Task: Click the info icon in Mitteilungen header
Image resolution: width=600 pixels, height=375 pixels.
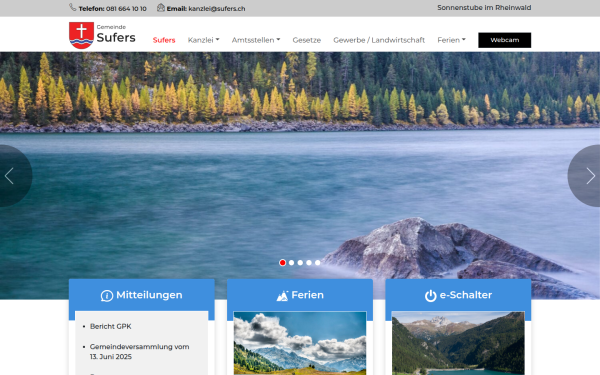Action: coord(107,295)
